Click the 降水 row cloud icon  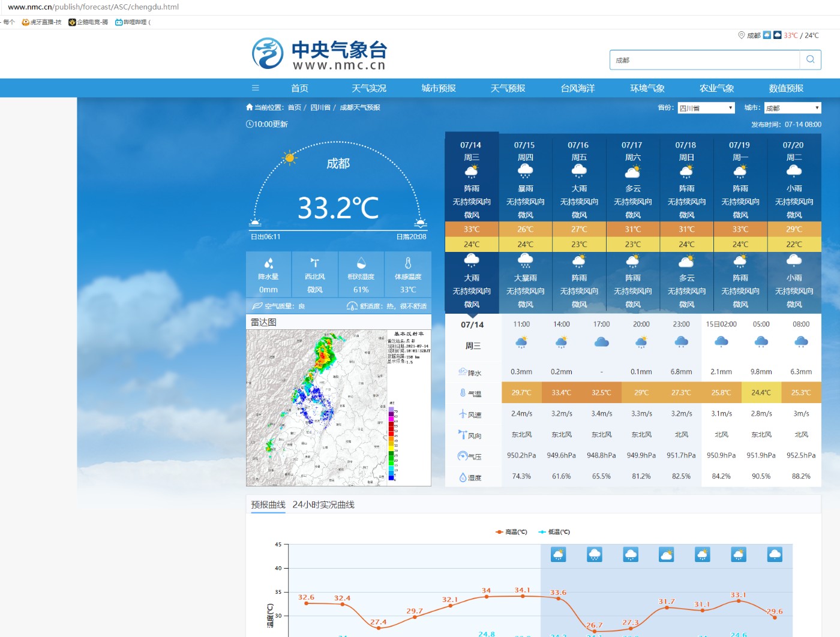pos(463,372)
